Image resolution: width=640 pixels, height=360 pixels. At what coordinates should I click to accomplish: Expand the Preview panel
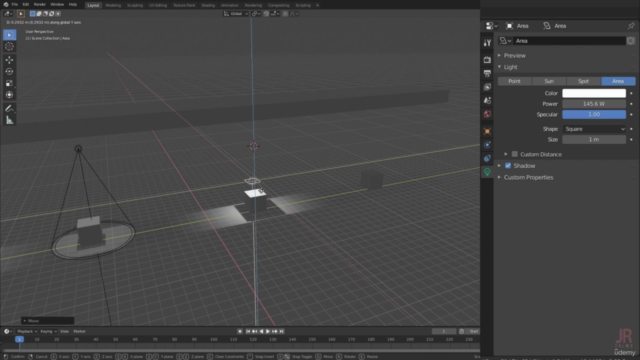[514, 56]
